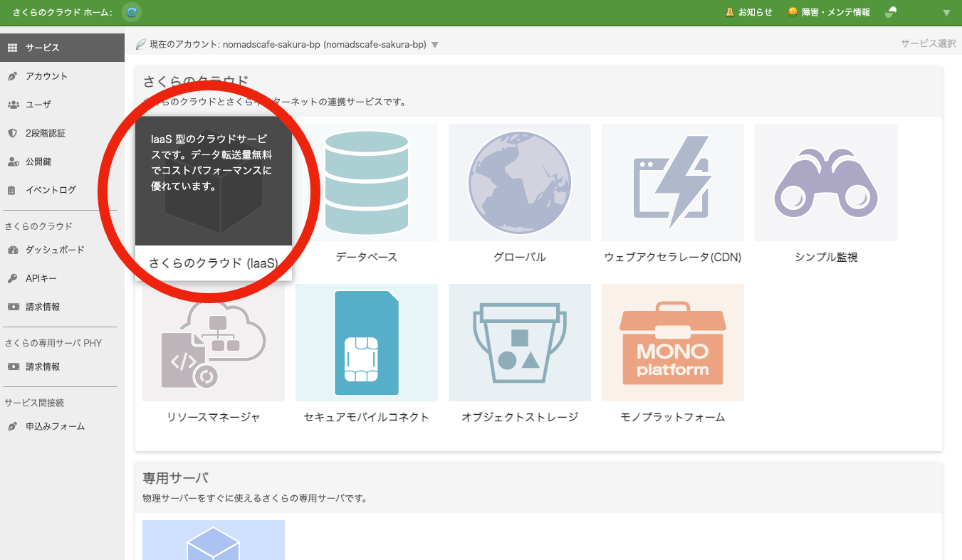
Task: Click the helmet icon for 障害・メンテ情報
Action: (x=793, y=12)
